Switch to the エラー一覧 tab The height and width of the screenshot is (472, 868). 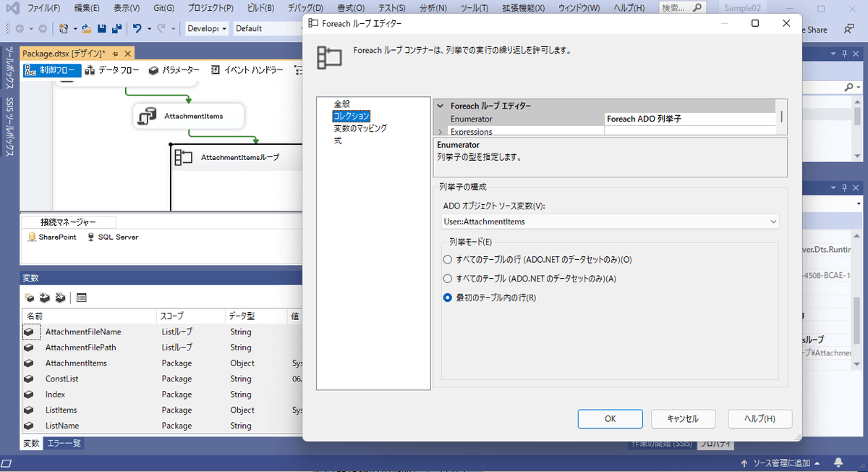[64, 443]
